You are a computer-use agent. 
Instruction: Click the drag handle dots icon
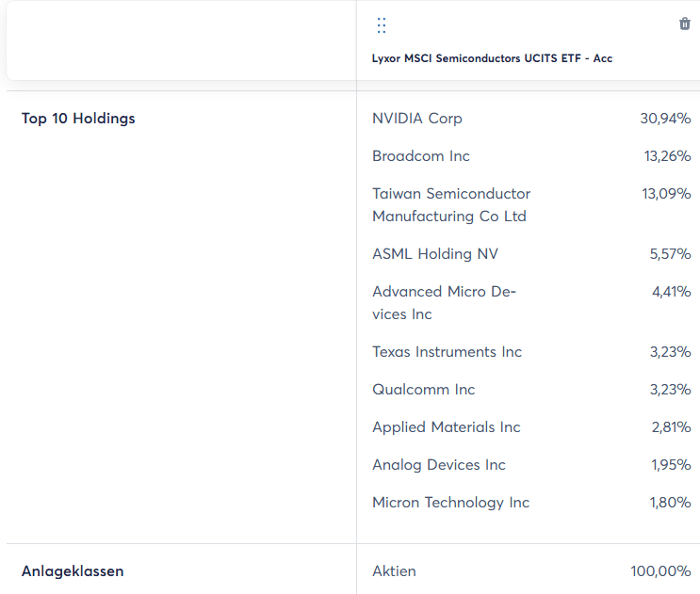[382, 25]
